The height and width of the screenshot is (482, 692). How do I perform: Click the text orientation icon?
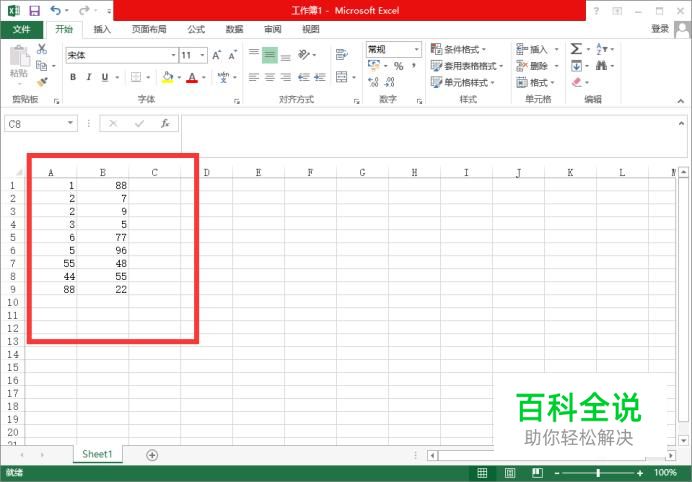coord(304,55)
